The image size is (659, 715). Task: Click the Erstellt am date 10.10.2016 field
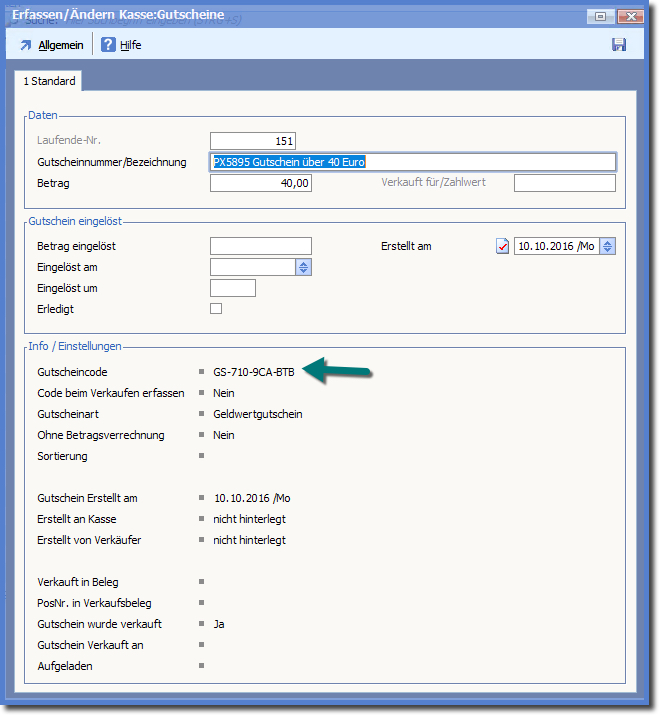pos(556,246)
